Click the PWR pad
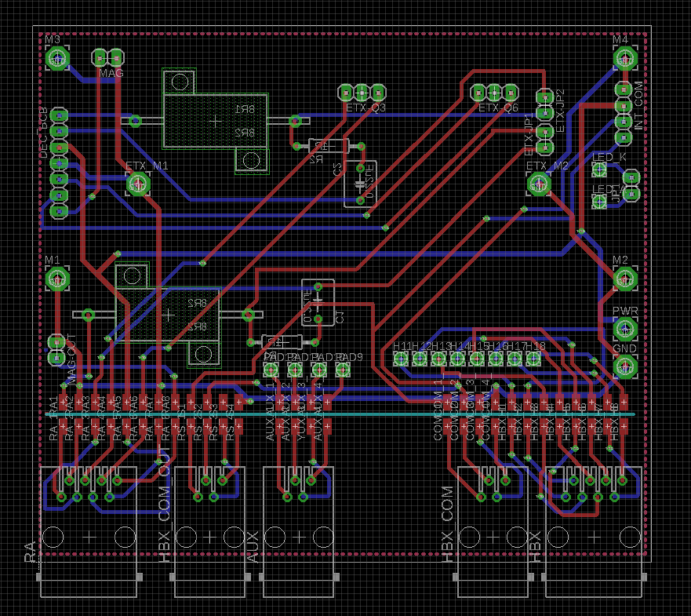This screenshot has width=691, height=616. [x=624, y=328]
